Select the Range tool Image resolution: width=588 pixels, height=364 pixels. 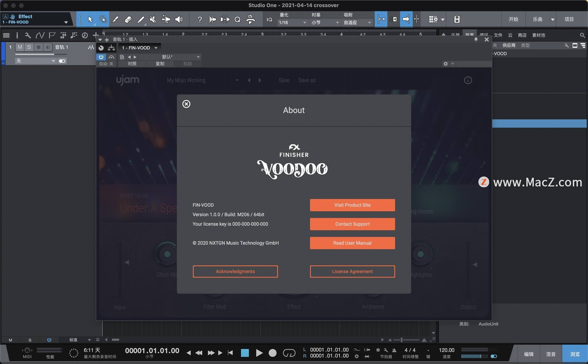coord(103,19)
